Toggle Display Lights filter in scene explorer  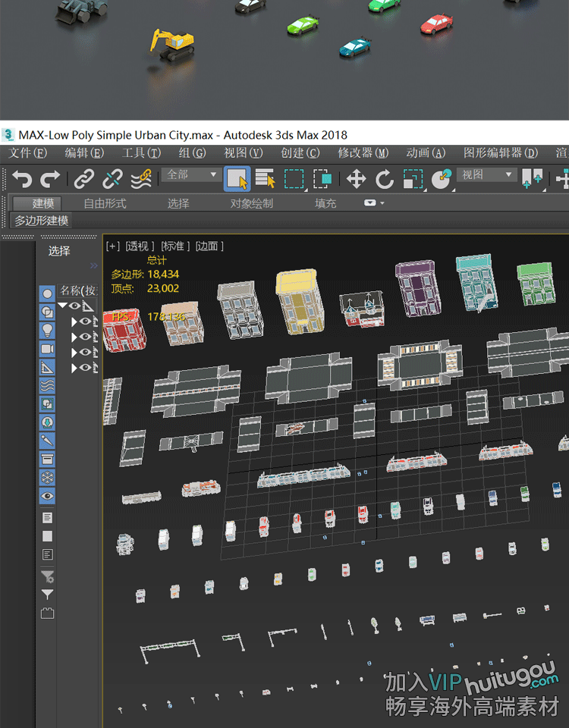(x=47, y=330)
